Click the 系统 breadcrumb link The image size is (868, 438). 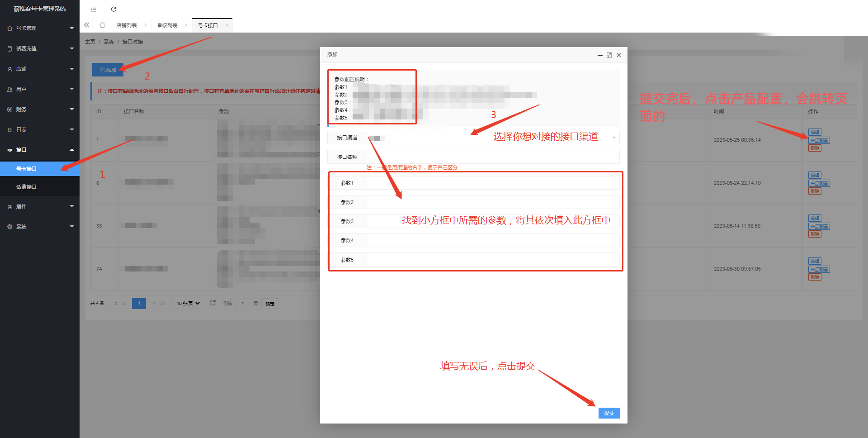point(109,42)
